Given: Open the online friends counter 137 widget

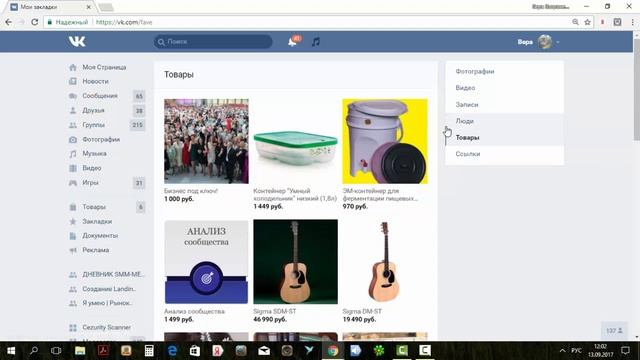Looking at the screenshot, I should point(614,331).
